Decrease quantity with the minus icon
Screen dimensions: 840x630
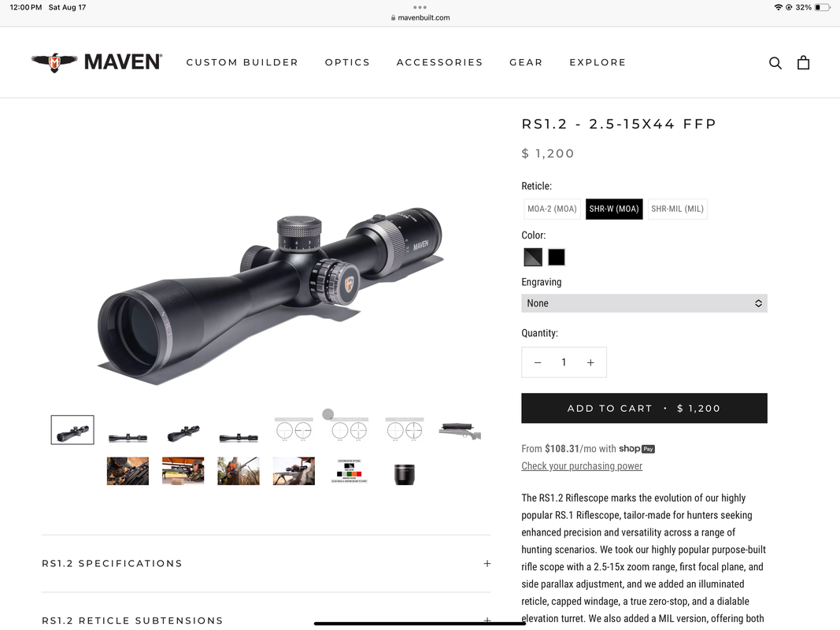pos(538,363)
